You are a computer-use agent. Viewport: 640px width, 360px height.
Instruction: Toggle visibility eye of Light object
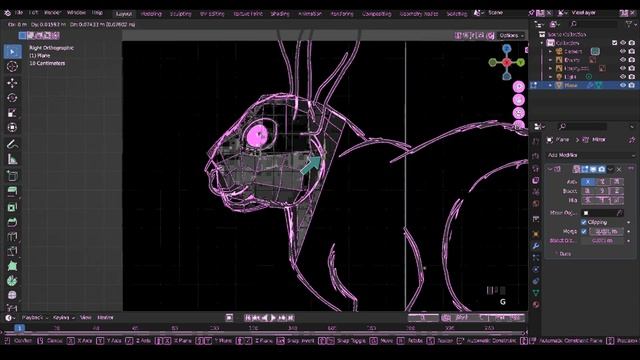click(623, 76)
